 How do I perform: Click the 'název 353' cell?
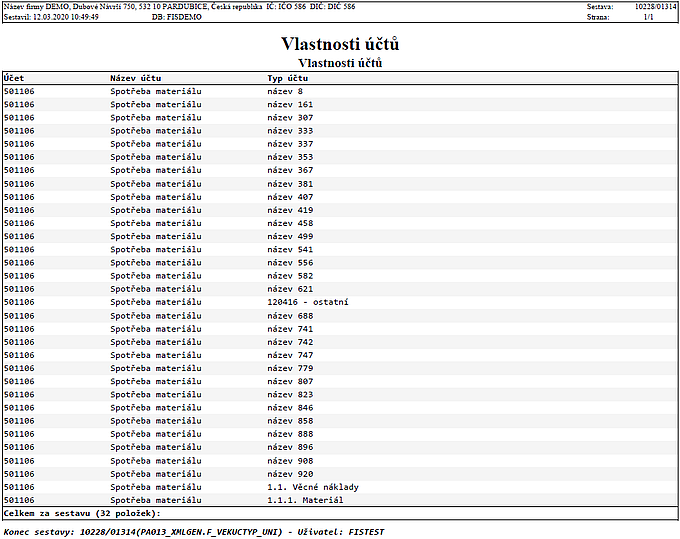(x=290, y=157)
